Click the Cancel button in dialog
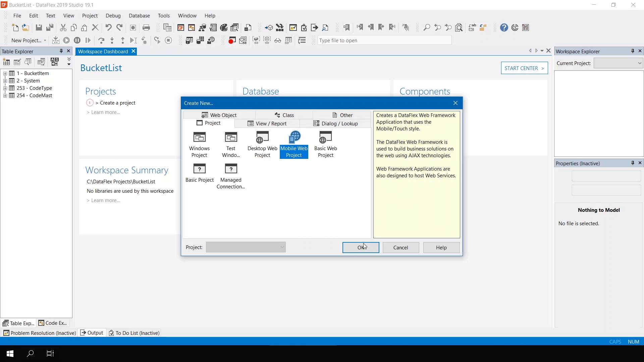Screen dimensions: 644x362 (x=400, y=247)
